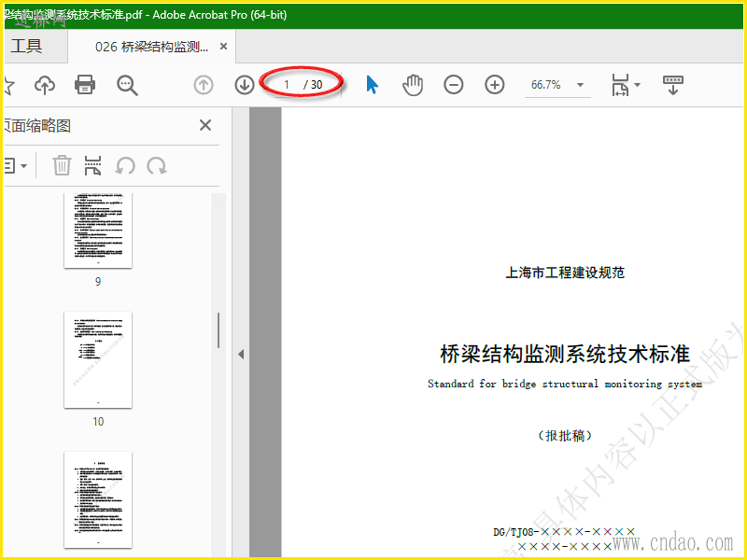Click the fit page width icon

[x=621, y=85]
